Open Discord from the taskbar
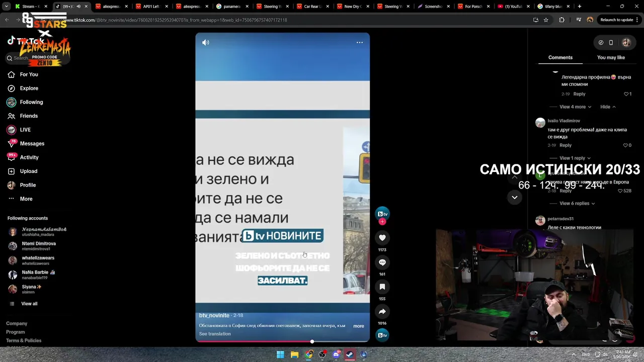 (336, 354)
